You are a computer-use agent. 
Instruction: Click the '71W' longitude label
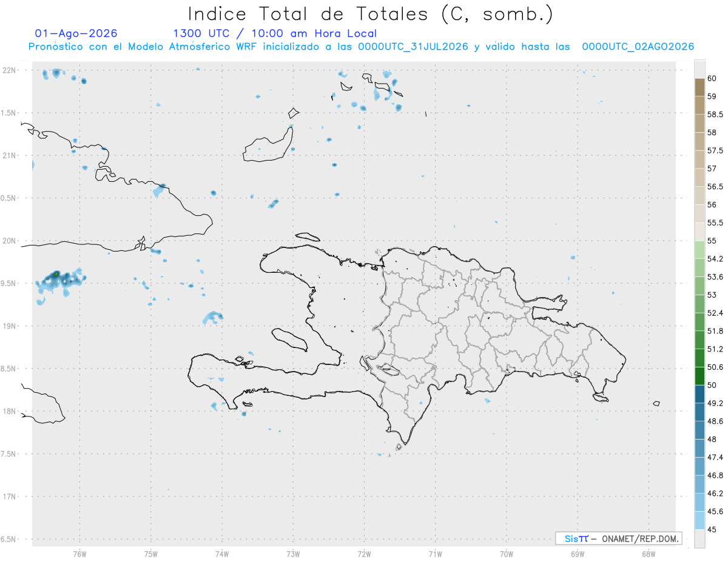[435, 554]
